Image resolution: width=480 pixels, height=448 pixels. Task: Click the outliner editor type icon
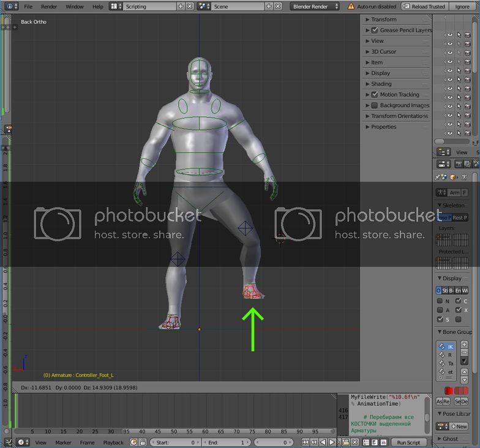tap(444, 152)
